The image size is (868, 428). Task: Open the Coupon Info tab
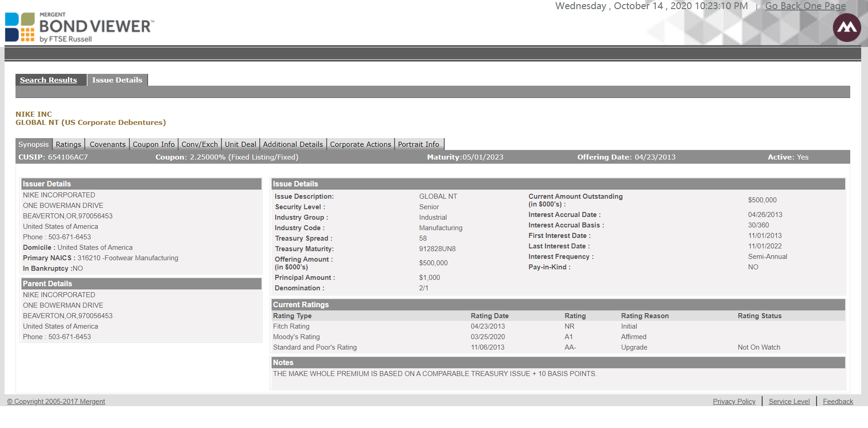click(154, 144)
